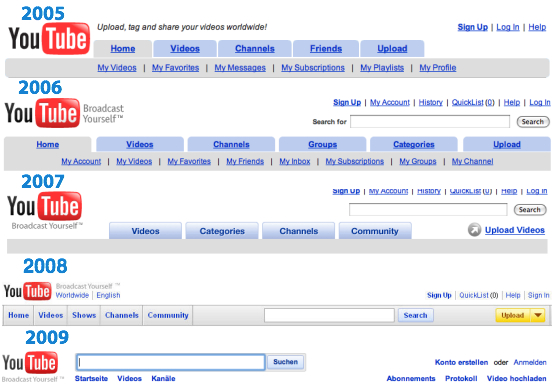Open Shows in the 2008 navigation bar
Viewport: 553px width, 384px height.
84,315
